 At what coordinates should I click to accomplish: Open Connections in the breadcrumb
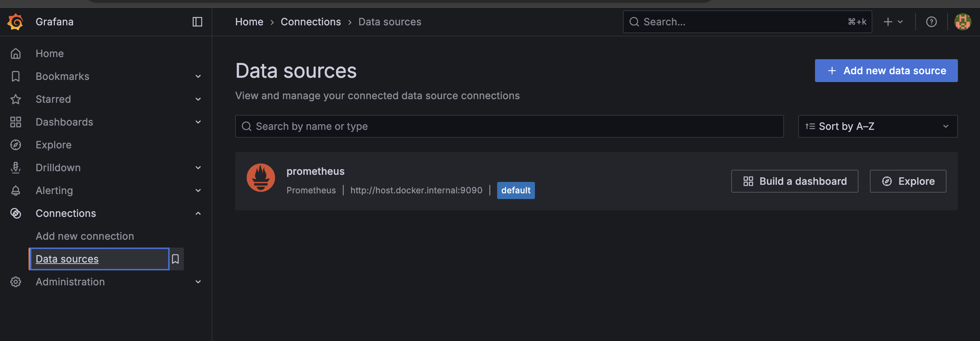point(310,22)
